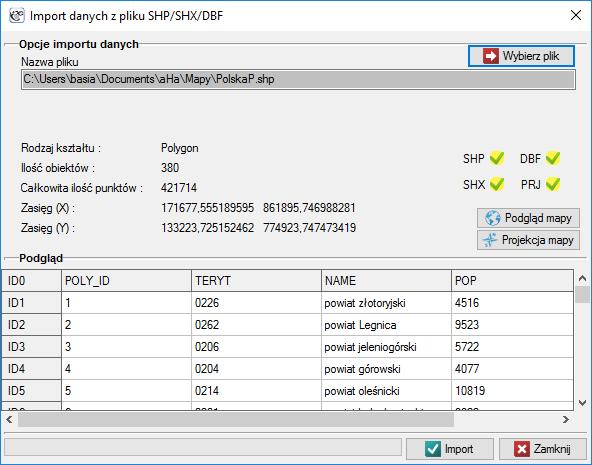592x465 pixels.
Task: Click the green check icon on Import
Action: click(432, 449)
